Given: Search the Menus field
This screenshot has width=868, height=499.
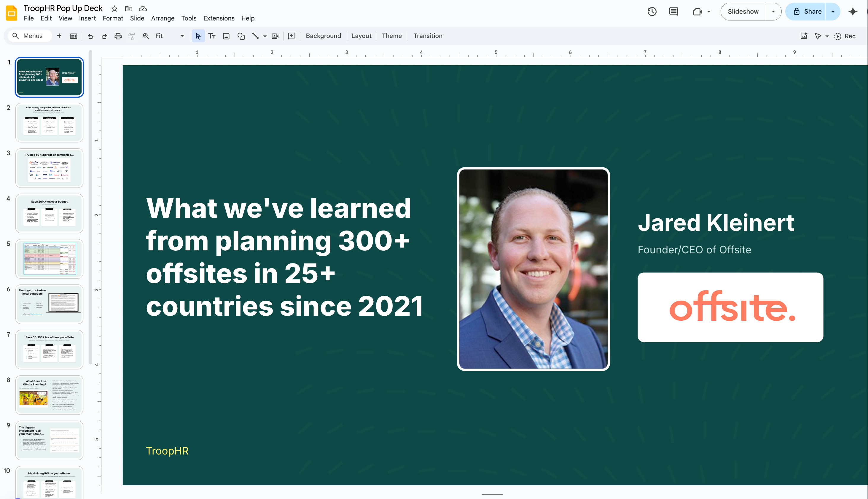Looking at the screenshot, I should point(30,36).
